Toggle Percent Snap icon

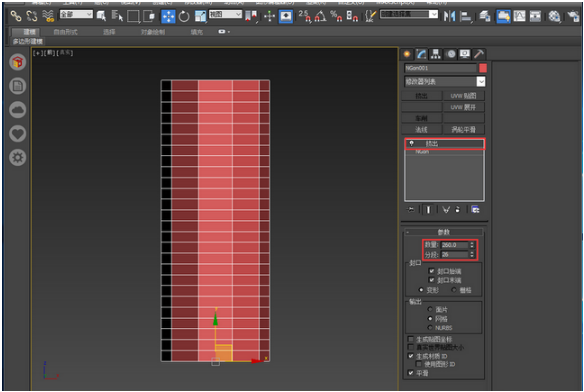(336, 16)
